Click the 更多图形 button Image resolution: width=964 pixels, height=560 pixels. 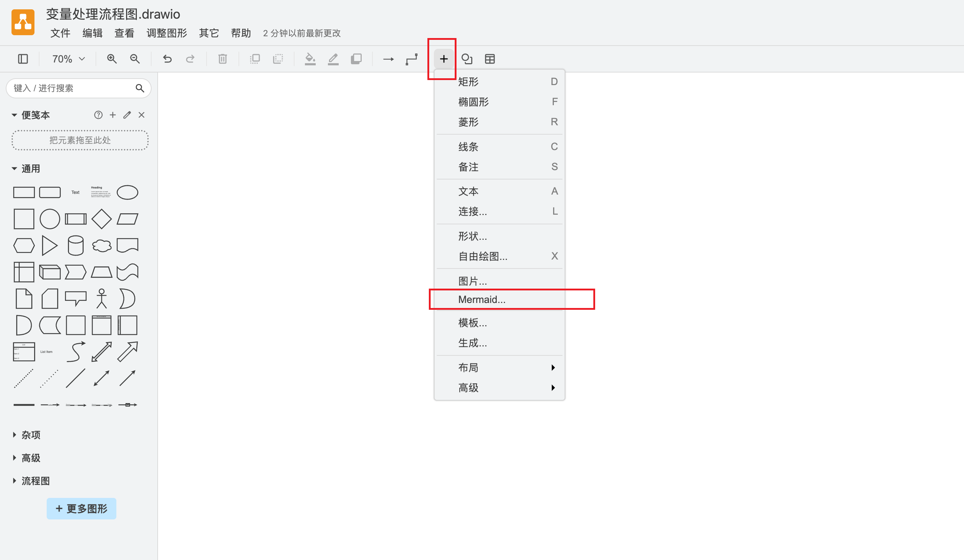point(81,508)
